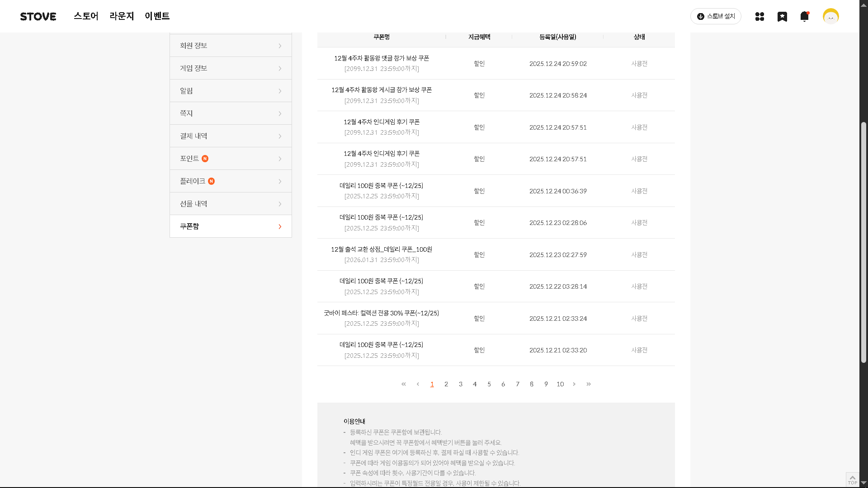Open 굿바이 페스타 30% coupon row

pos(381,313)
